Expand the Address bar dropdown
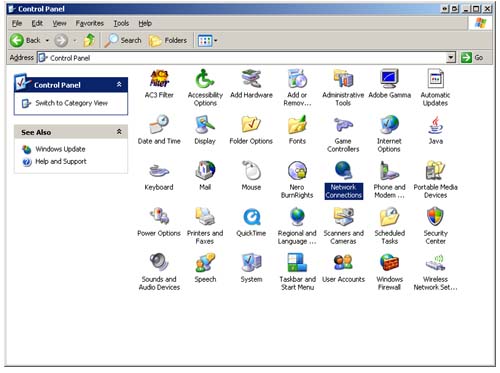The width and height of the screenshot is (500, 373). (x=451, y=58)
